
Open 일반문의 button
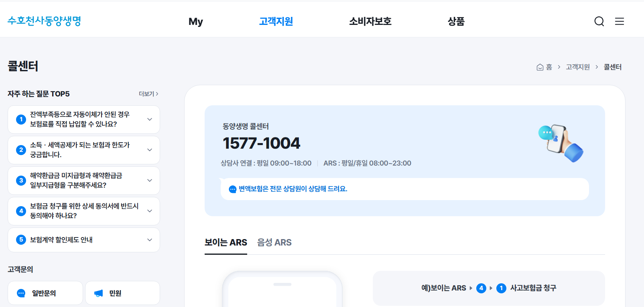pyautogui.click(x=45, y=293)
